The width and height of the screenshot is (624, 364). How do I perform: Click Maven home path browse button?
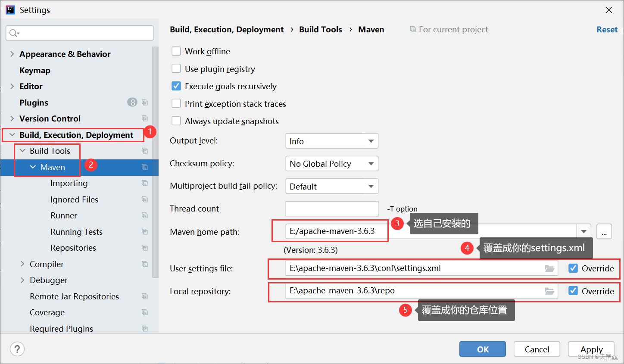click(604, 231)
